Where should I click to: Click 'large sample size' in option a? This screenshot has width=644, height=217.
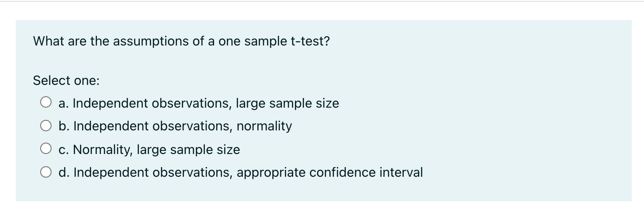[x=287, y=104]
